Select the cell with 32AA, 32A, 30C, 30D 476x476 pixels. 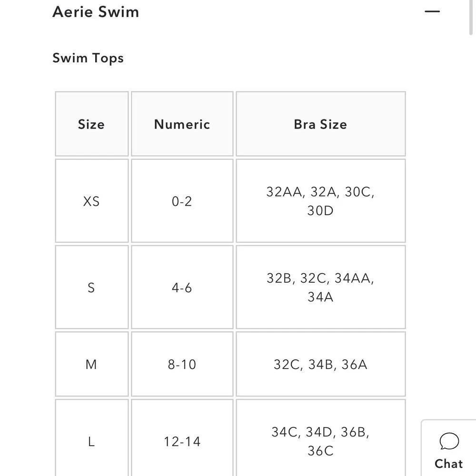tap(320, 201)
